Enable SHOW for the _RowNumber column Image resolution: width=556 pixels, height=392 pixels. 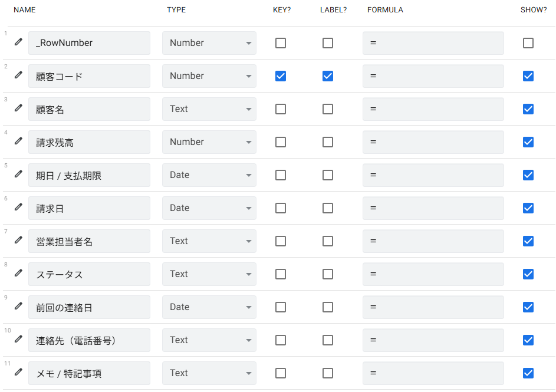tap(528, 42)
